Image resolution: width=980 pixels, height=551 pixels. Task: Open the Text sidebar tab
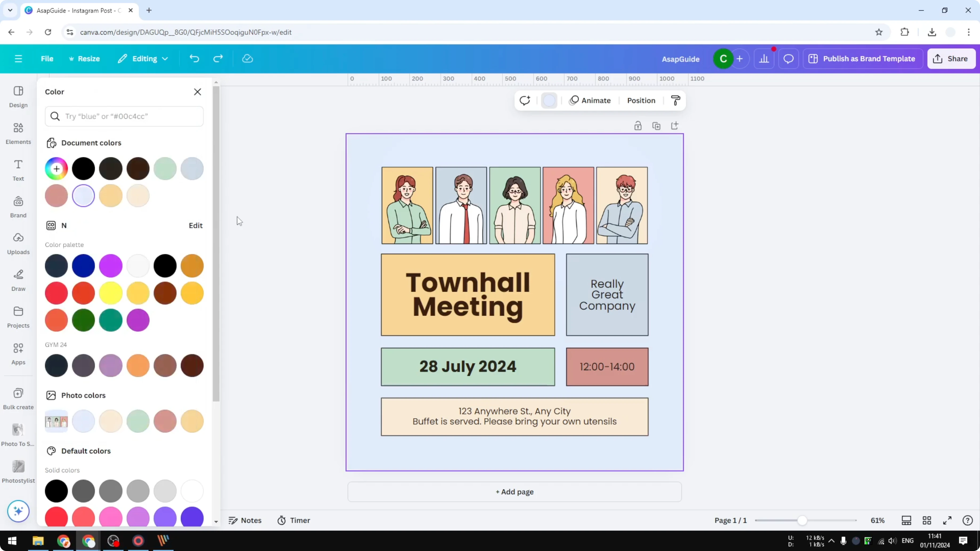pos(18,170)
